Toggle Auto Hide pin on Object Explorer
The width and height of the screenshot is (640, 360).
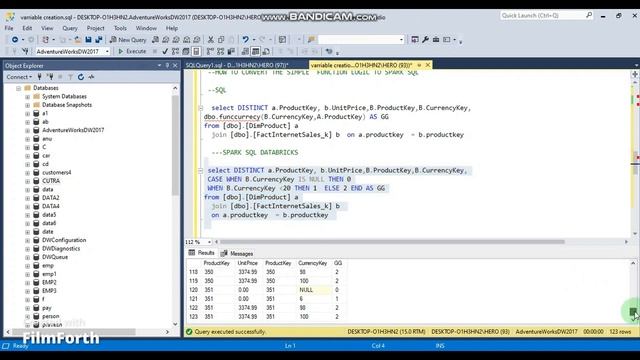click(x=167, y=65)
